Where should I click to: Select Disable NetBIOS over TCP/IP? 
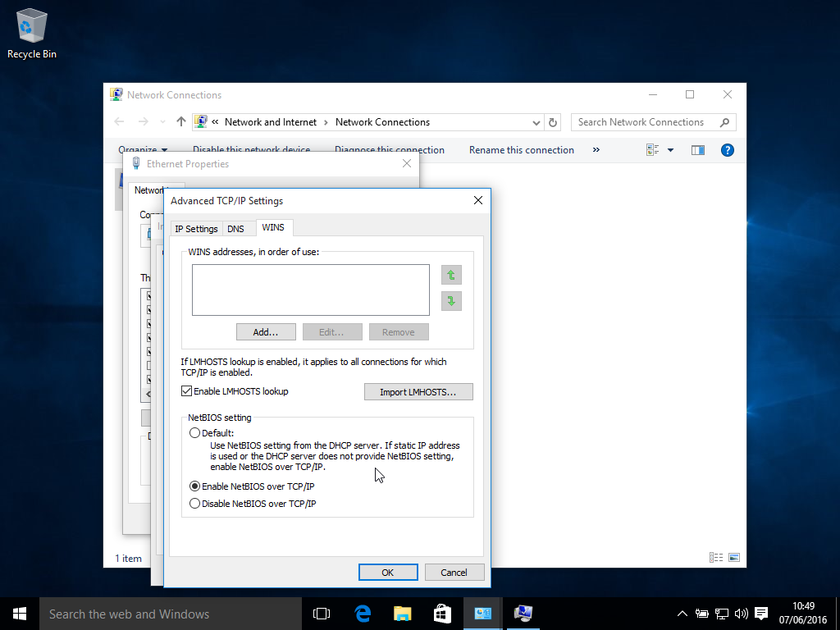coord(195,504)
